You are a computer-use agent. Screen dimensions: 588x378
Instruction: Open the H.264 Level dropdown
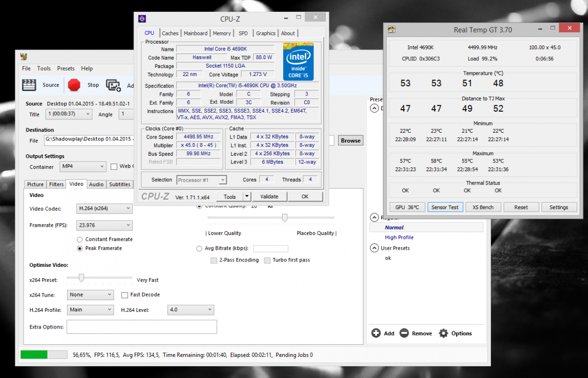[191, 309]
